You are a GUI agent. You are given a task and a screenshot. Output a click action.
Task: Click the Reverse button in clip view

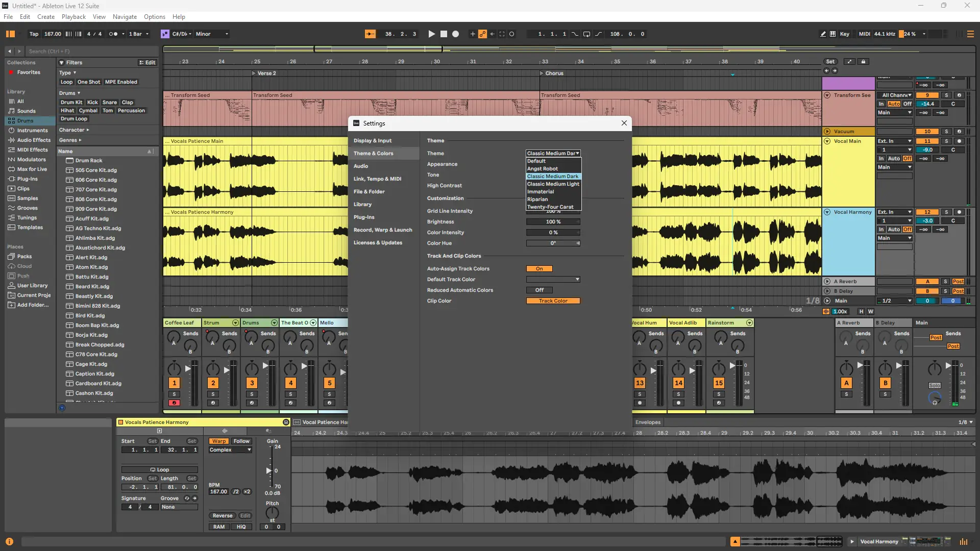point(223,516)
